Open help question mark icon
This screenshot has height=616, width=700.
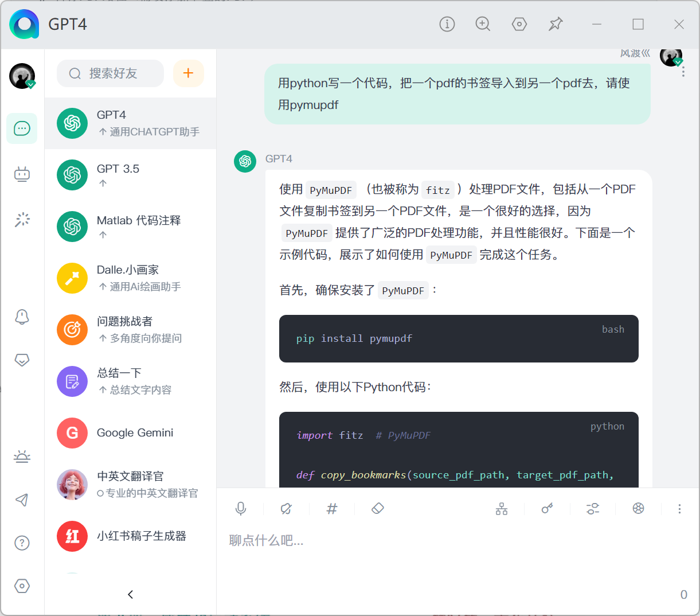coord(22,543)
